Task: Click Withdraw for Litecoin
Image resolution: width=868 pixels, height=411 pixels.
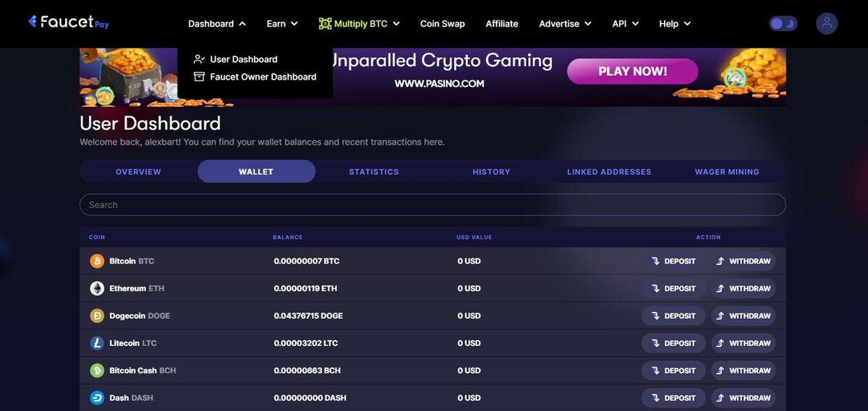Action: click(743, 344)
